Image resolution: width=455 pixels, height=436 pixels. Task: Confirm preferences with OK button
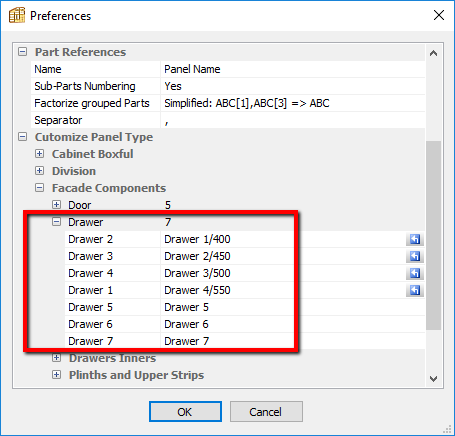(185, 412)
